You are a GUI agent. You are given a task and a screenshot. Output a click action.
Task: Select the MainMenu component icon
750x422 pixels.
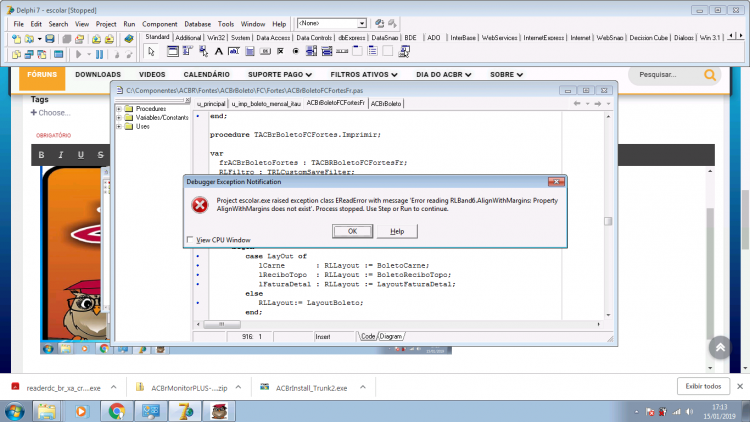click(188, 51)
